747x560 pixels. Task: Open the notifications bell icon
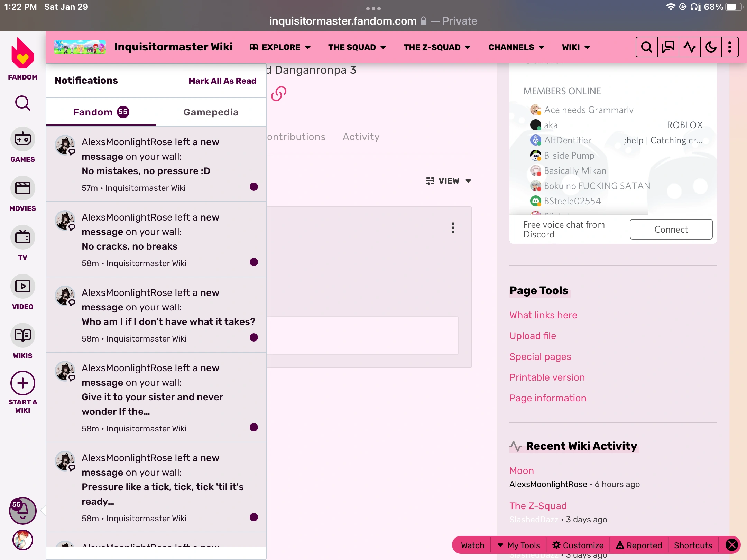[22, 510]
